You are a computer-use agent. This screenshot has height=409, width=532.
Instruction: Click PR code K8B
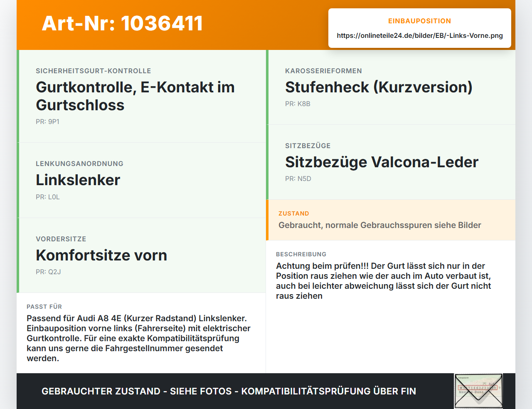tap(298, 104)
